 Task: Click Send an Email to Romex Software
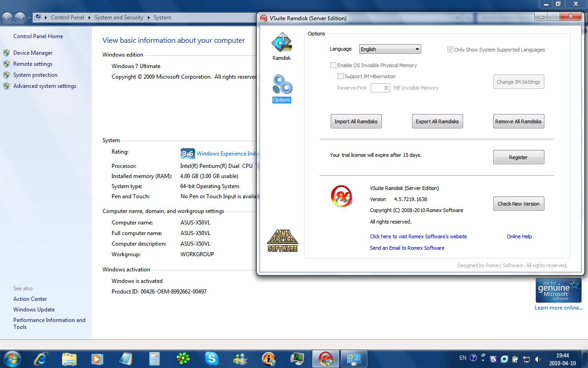(407, 248)
